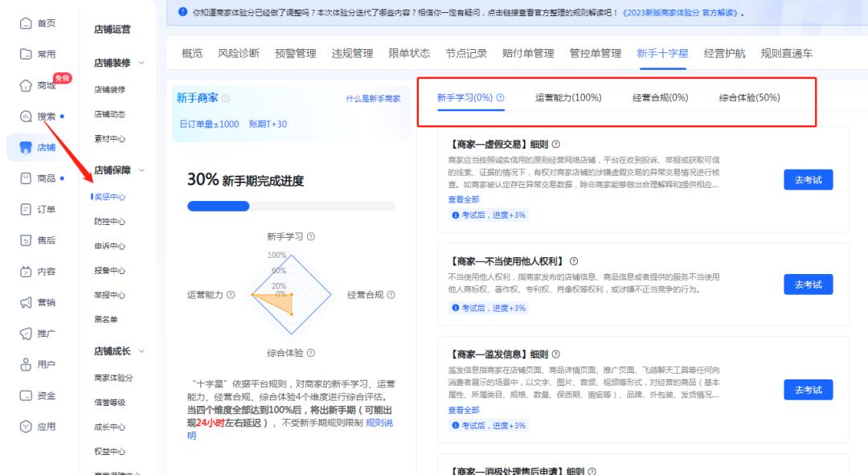Screen dimensions: 868x475
Task: Collapse the 店铺保障 section
Action: click(x=142, y=170)
